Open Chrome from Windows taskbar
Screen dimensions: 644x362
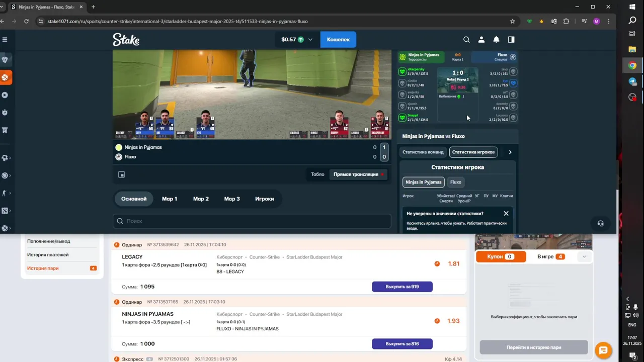pyautogui.click(x=632, y=65)
